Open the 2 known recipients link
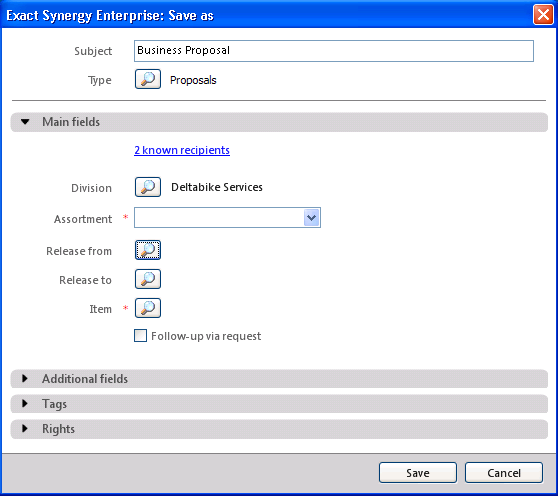 pyautogui.click(x=182, y=150)
